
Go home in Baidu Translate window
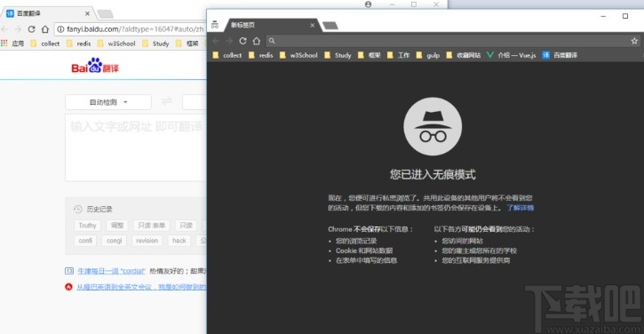click(45, 29)
